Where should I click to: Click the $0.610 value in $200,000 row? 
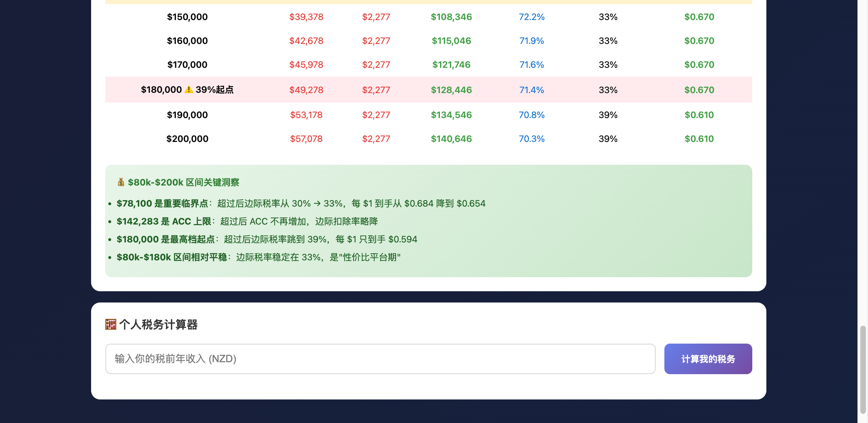[699, 139]
